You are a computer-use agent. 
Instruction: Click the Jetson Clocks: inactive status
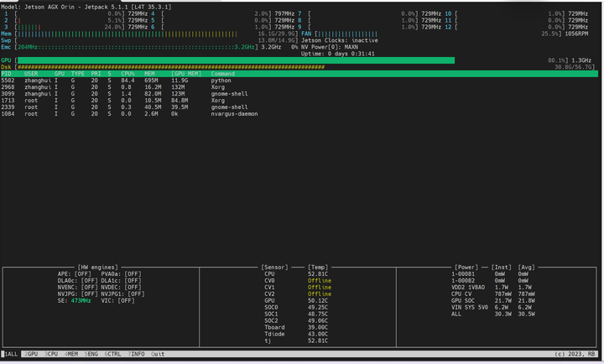pos(340,40)
